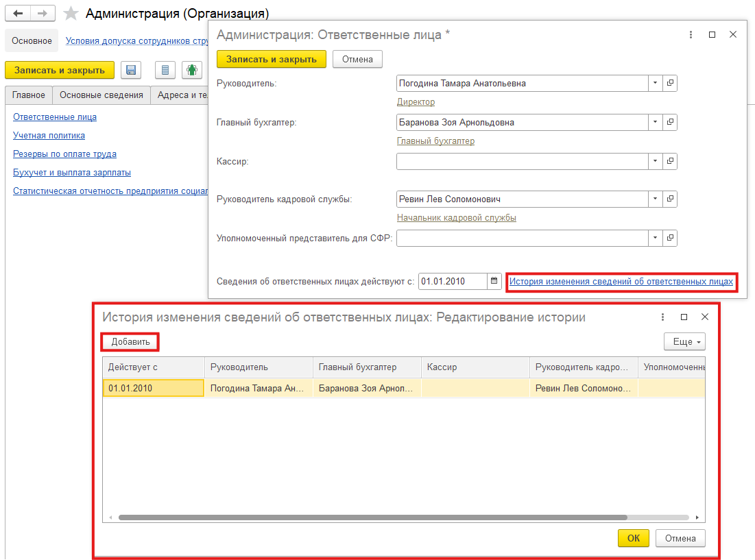Viewport: 755px width, 560px height.
Task: Close the Ответственные лица dialog
Action: click(x=733, y=35)
